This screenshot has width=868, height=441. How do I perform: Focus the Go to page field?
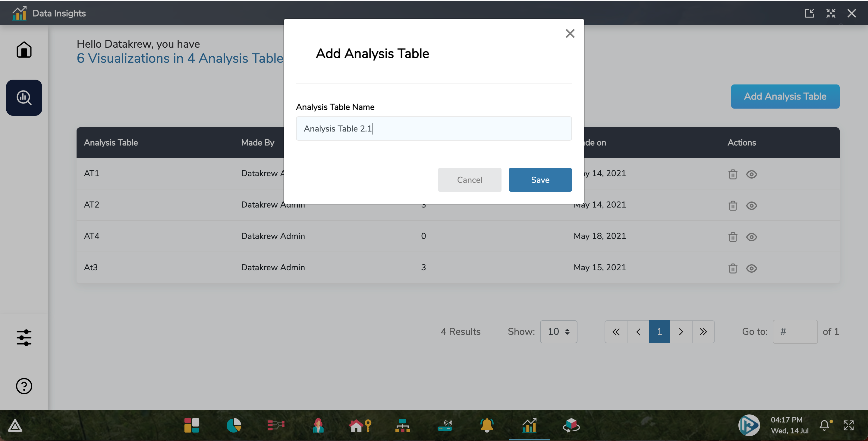pyautogui.click(x=795, y=332)
